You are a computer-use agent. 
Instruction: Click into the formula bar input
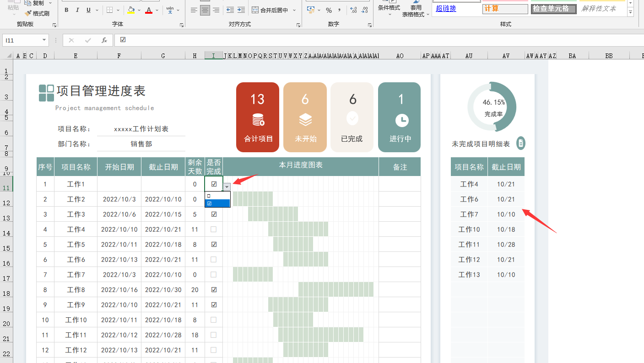[379, 40]
